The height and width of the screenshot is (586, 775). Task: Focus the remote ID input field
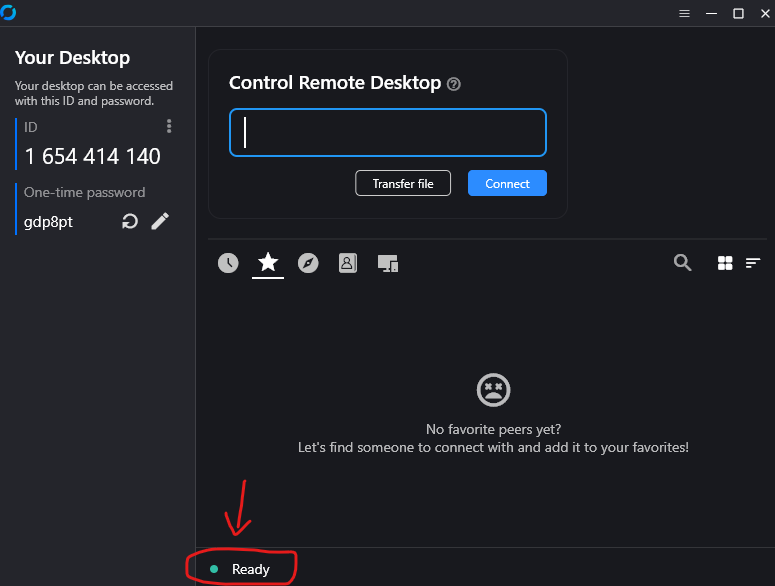point(388,133)
